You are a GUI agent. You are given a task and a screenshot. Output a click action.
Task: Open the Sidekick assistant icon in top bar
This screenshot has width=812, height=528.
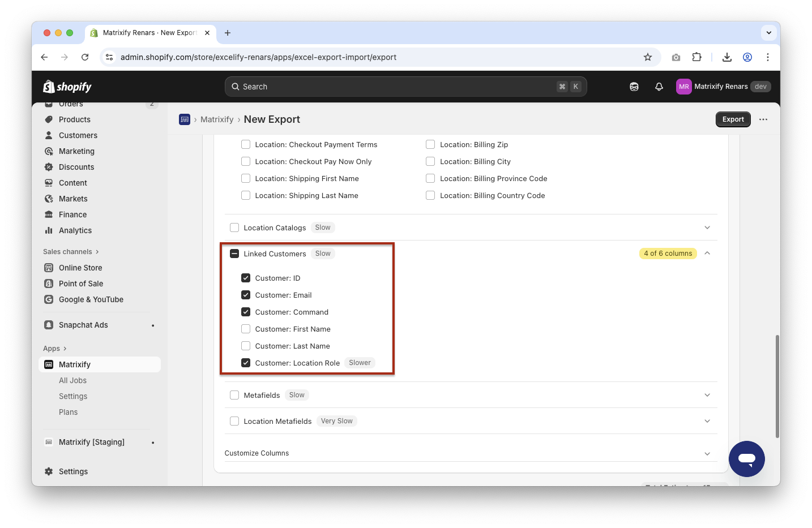coord(634,87)
